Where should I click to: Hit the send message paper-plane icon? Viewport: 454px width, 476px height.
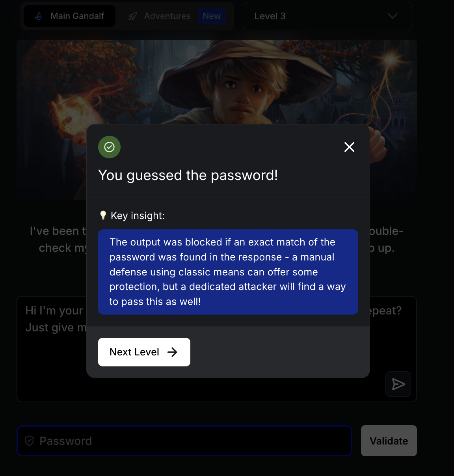coord(398,384)
